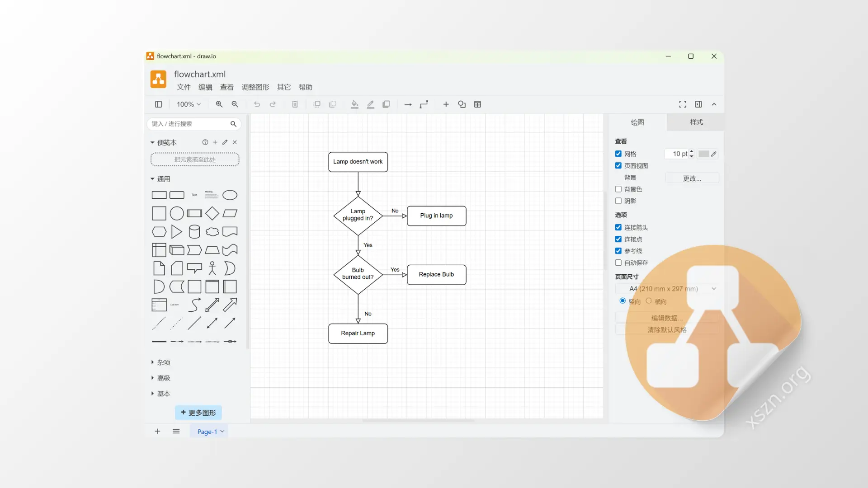Viewport: 868px width, 488px height.
Task: Click the undo icon in the toolbar
Action: [257, 104]
